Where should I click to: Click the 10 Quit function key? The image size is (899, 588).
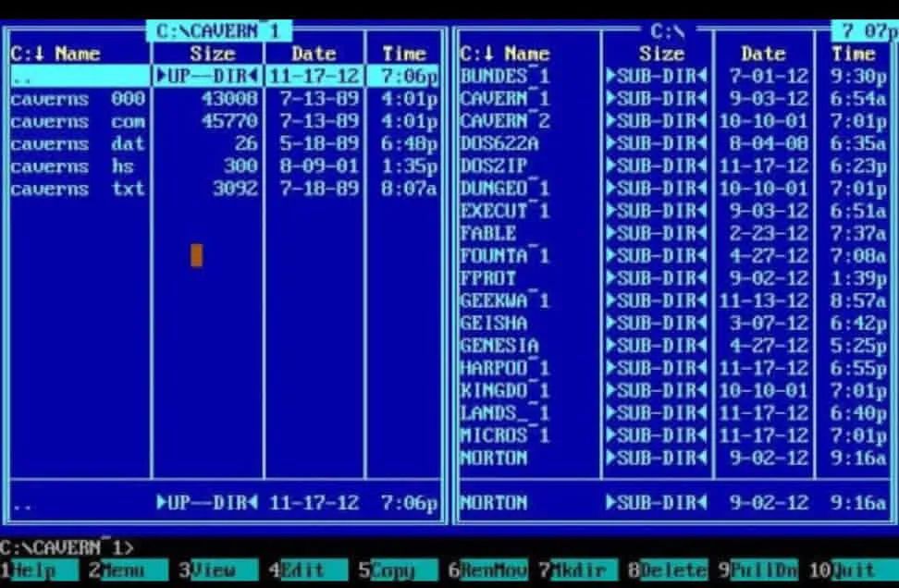point(854,570)
